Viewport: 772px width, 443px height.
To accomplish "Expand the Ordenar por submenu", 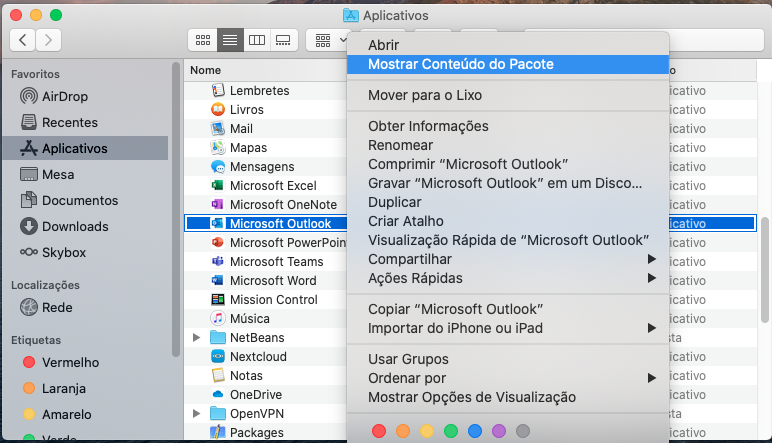I will click(508, 378).
